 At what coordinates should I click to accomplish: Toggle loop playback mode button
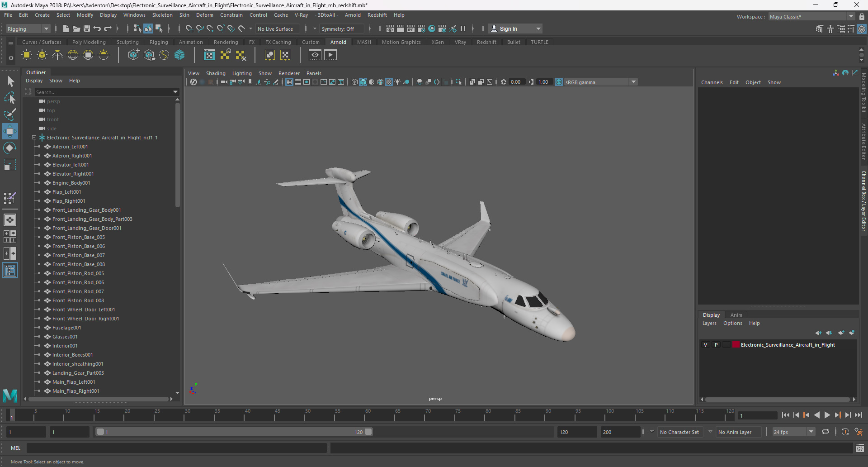coord(826,432)
